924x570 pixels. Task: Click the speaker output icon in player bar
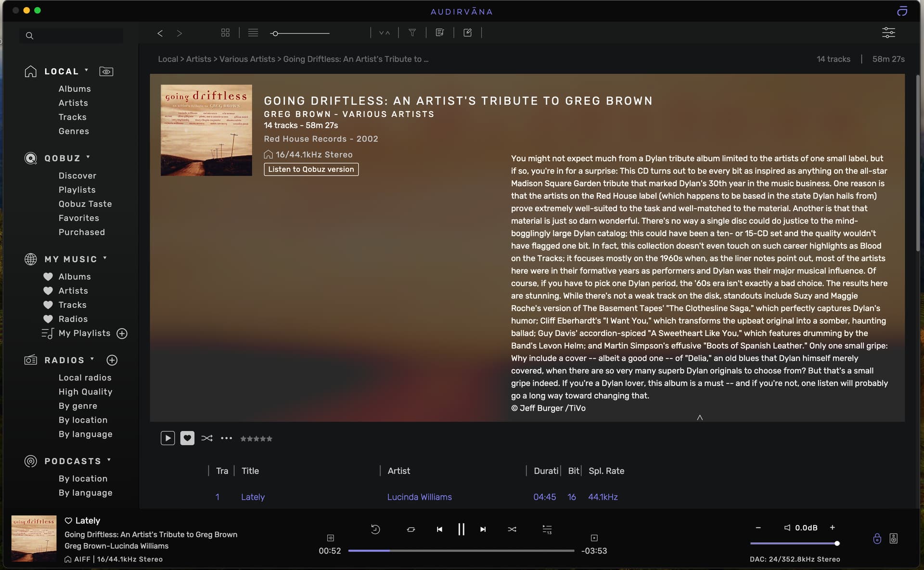click(x=894, y=538)
